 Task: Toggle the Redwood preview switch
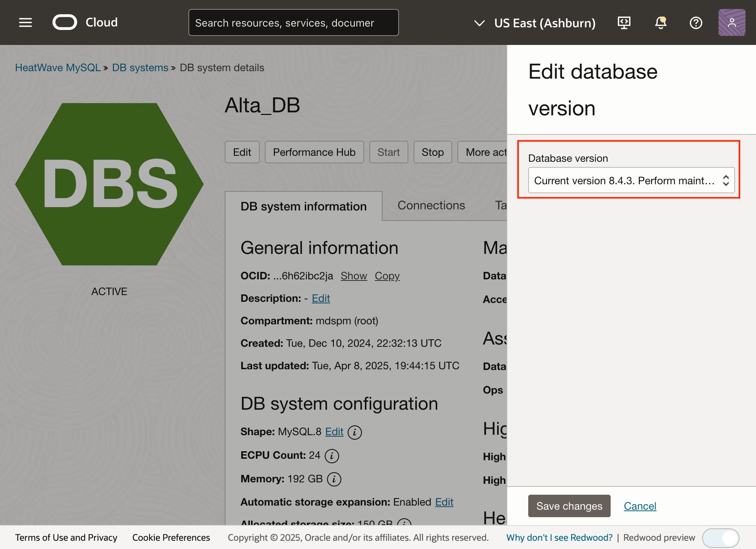click(x=720, y=538)
